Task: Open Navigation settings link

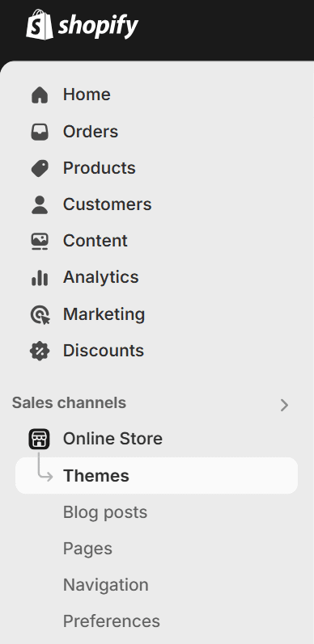Action: 106,585
